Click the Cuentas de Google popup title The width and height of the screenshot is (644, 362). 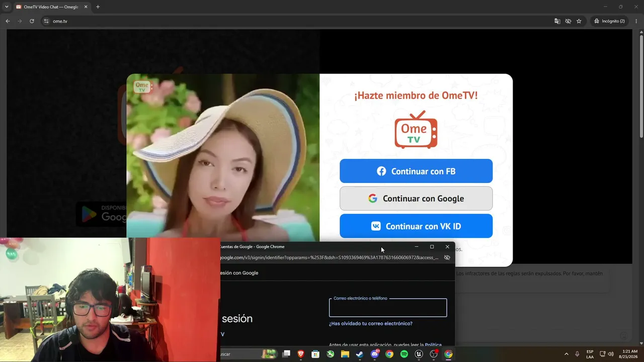[252, 247]
